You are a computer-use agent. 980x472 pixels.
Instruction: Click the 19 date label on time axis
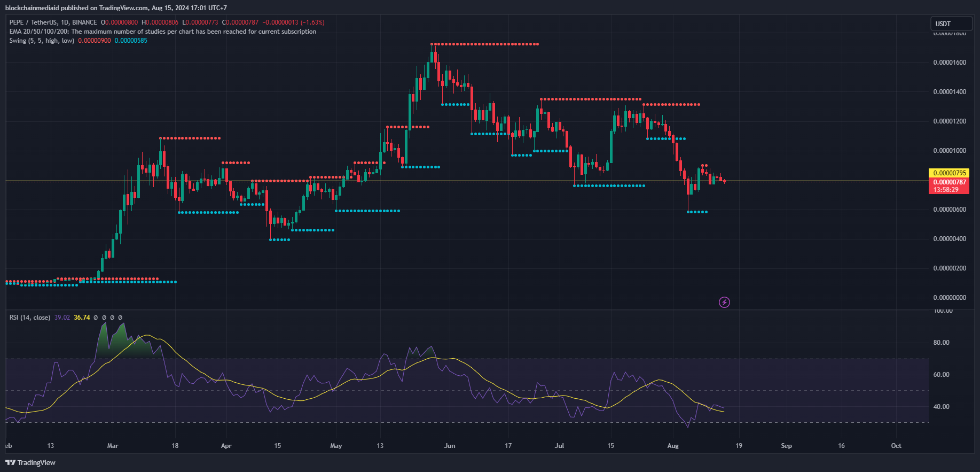point(739,446)
